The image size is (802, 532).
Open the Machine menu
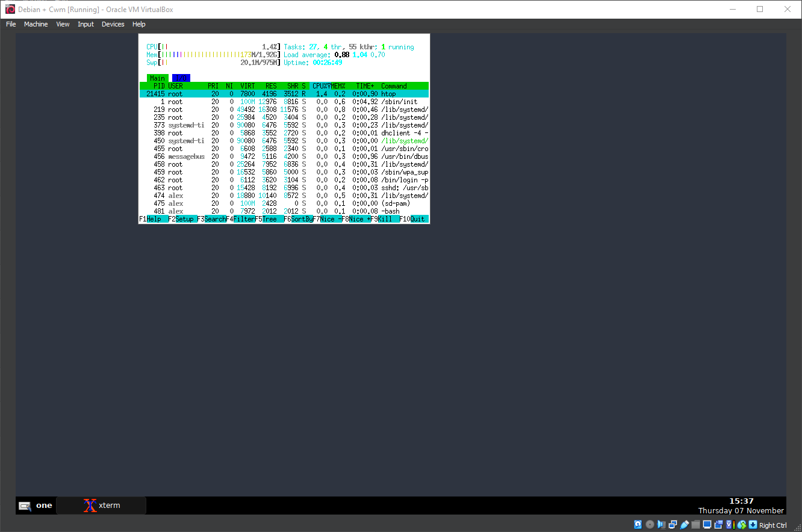coord(36,24)
